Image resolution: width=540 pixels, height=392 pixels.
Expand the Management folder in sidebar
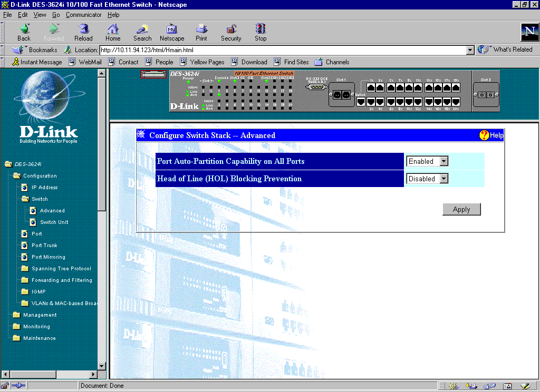tap(16, 315)
